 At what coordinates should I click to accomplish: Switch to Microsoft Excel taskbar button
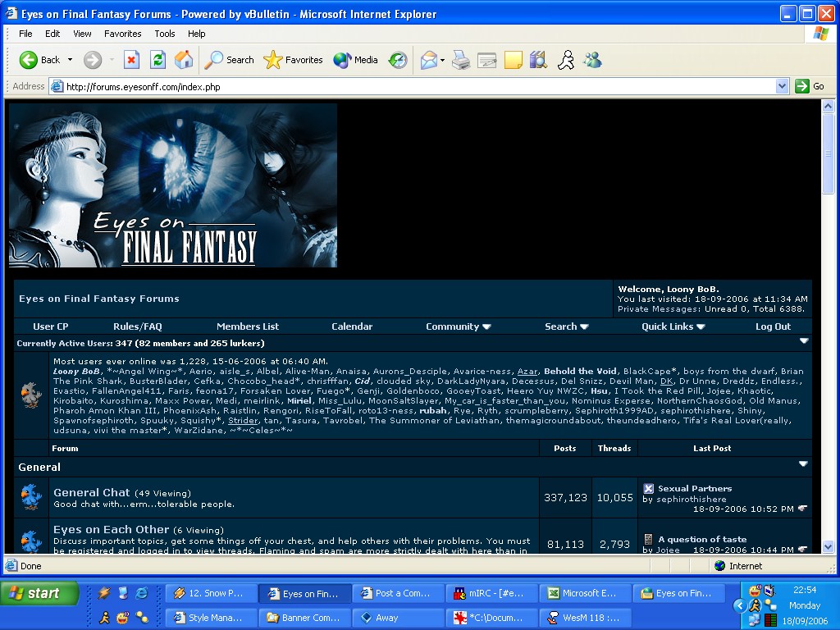tap(585, 593)
